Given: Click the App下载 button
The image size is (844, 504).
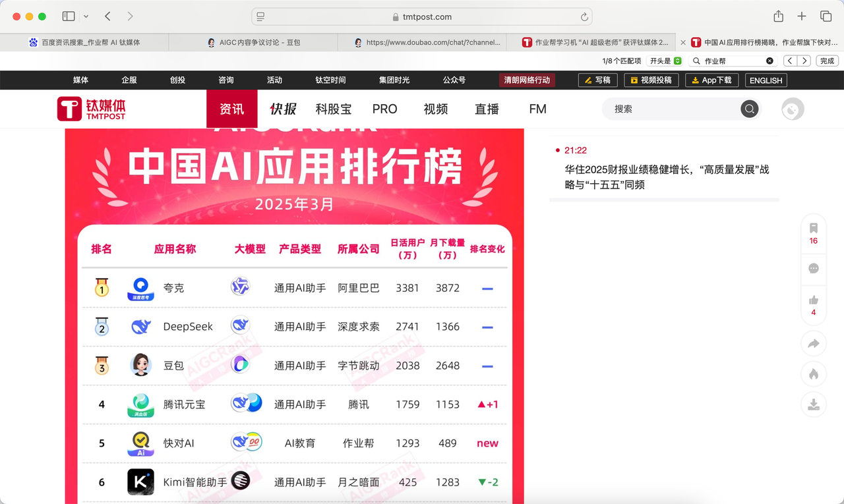Looking at the screenshot, I should pos(711,80).
